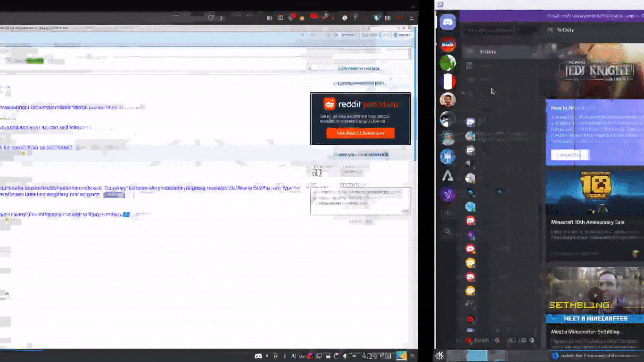Screen dimensions: 644x362
Task: Open the Add a Server plus icon
Action: coord(447,213)
